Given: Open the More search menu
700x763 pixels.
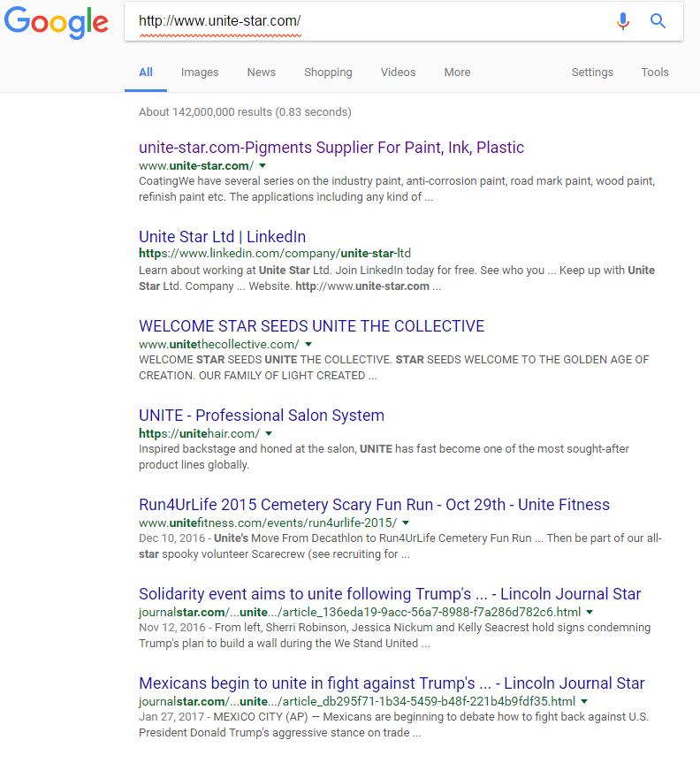Looking at the screenshot, I should coord(457,72).
